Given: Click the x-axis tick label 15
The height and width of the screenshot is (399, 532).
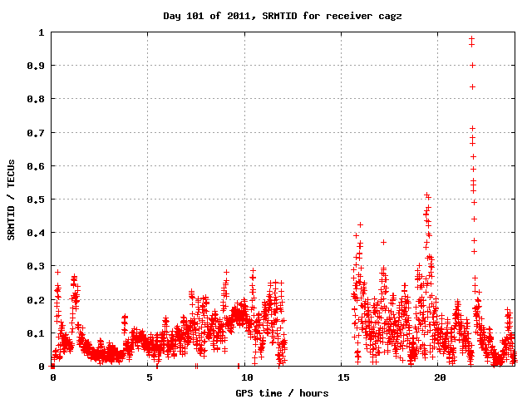Looking at the screenshot, I should pyautogui.click(x=343, y=377).
